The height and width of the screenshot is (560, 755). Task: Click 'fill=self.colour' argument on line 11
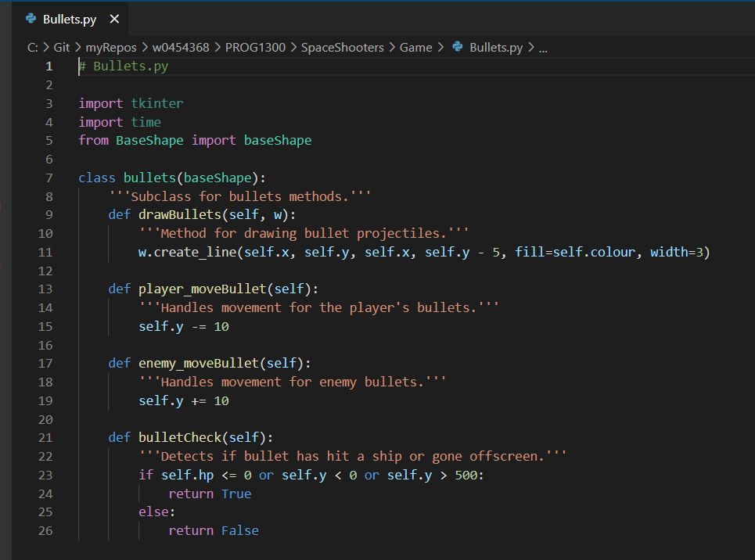575,253
